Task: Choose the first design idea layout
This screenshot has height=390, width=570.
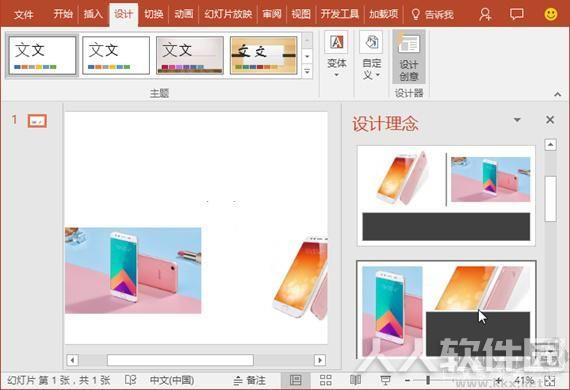Action: (446, 196)
